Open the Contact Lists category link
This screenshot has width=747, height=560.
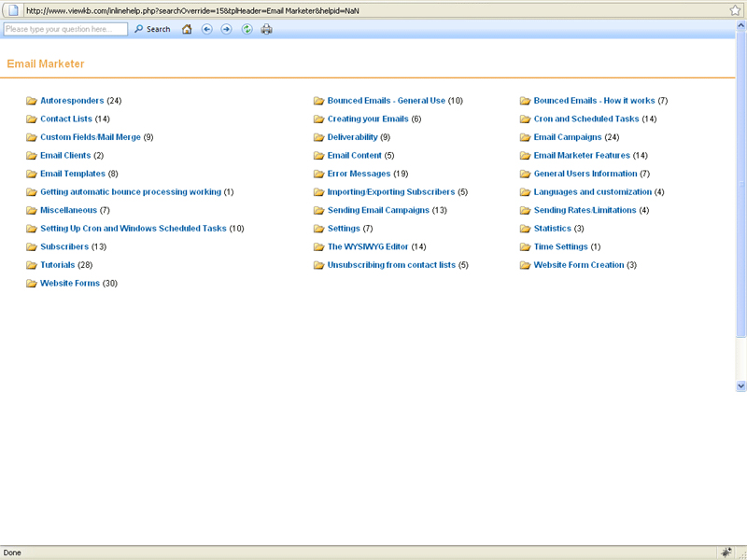coord(66,119)
